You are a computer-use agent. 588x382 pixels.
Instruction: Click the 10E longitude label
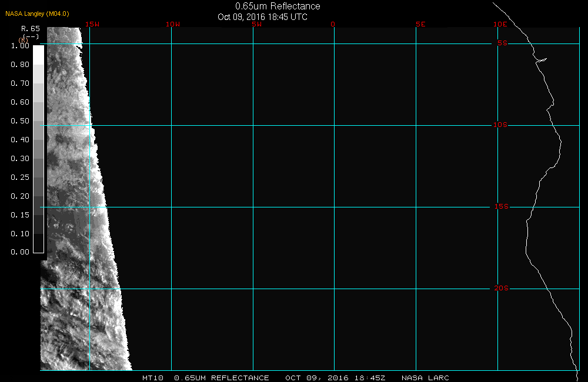[500, 24]
